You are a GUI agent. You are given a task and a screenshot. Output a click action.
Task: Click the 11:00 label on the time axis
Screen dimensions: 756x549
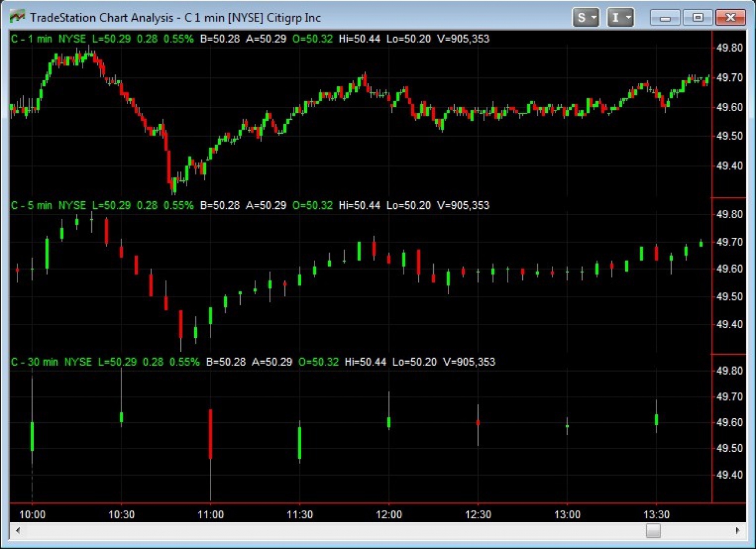coord(211,515)
